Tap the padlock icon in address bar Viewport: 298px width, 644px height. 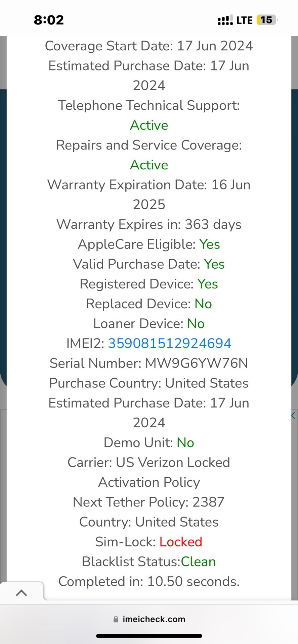pos(116,619)
